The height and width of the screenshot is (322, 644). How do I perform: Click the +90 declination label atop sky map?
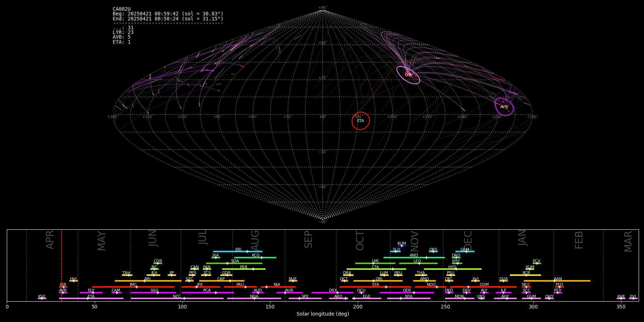pyautogui.click(x=322, y=8)
